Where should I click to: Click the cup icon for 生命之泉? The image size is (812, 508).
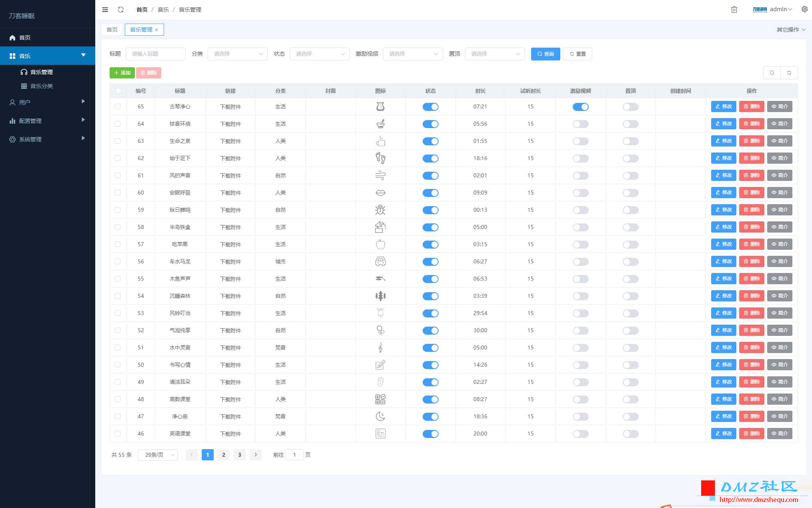pyautogui.click(x=380, y=141)
